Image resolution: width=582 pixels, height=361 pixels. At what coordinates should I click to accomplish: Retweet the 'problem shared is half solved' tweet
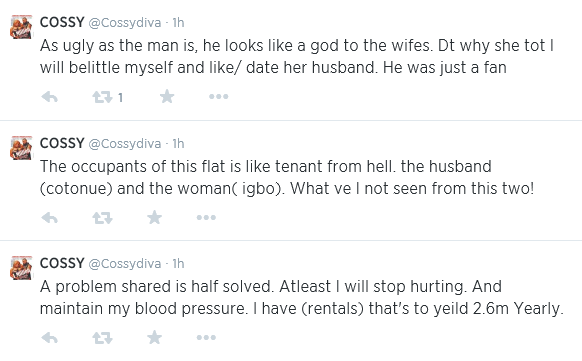click(102, 338)
